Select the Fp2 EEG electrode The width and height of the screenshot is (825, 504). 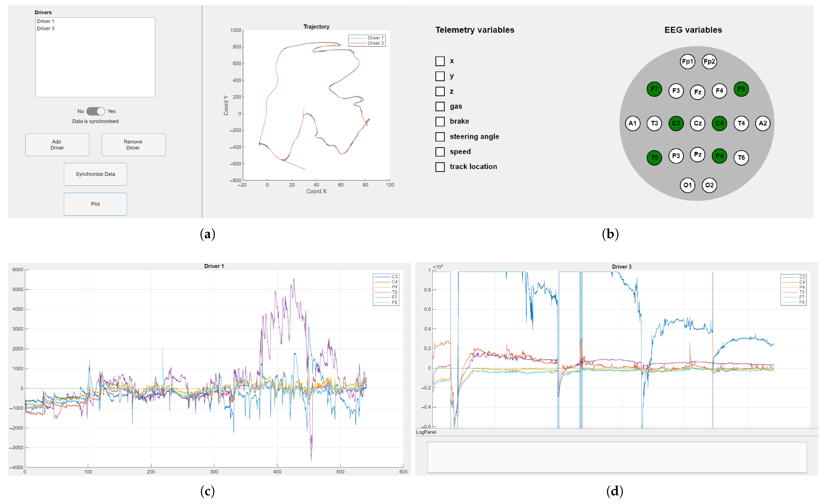(x=709, y=62)
